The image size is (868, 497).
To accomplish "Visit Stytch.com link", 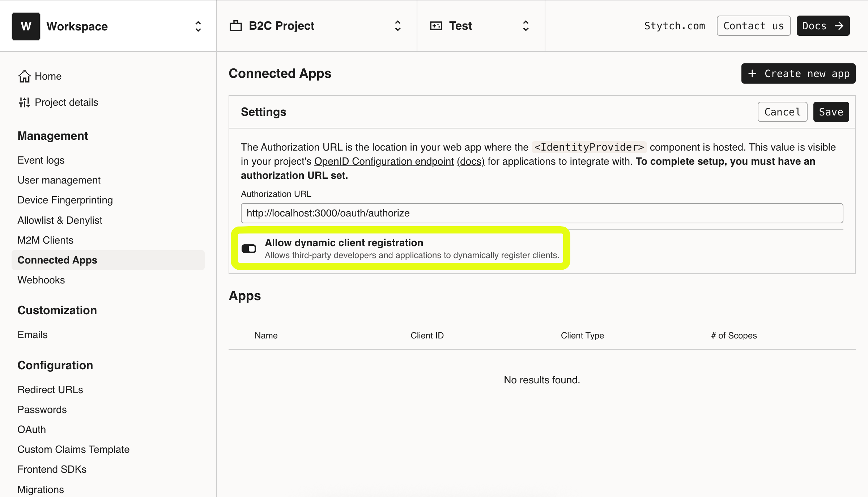I will [675, 26].
